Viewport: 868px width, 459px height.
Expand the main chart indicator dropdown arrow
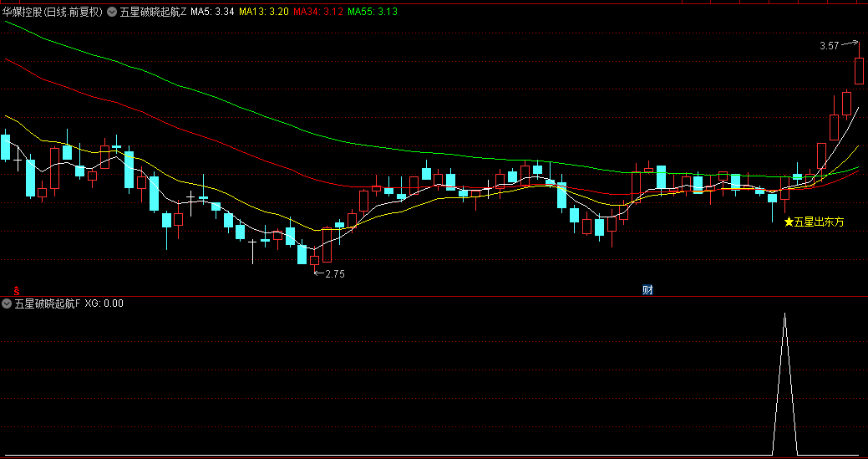[x=112, y=12]
